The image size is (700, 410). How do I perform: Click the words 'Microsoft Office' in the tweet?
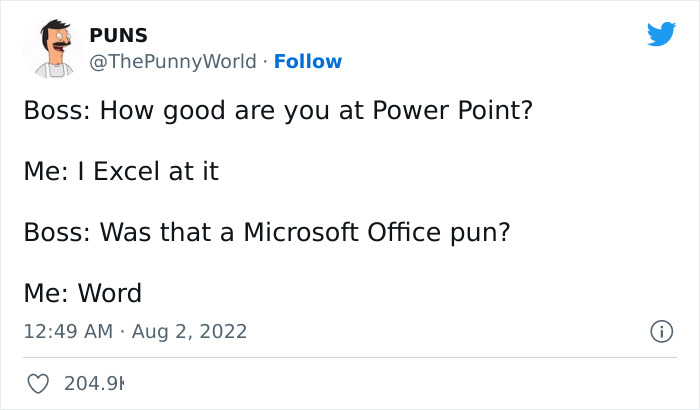(342, 232)
